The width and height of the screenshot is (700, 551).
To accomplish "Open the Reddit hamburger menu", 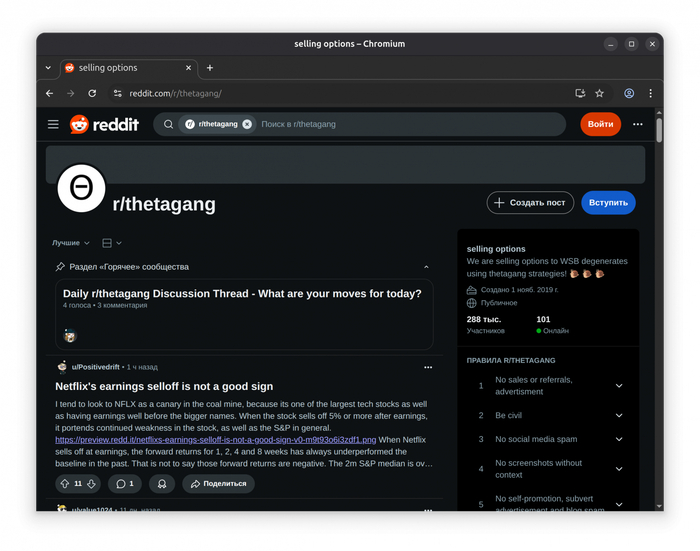I will coord(53,124).
